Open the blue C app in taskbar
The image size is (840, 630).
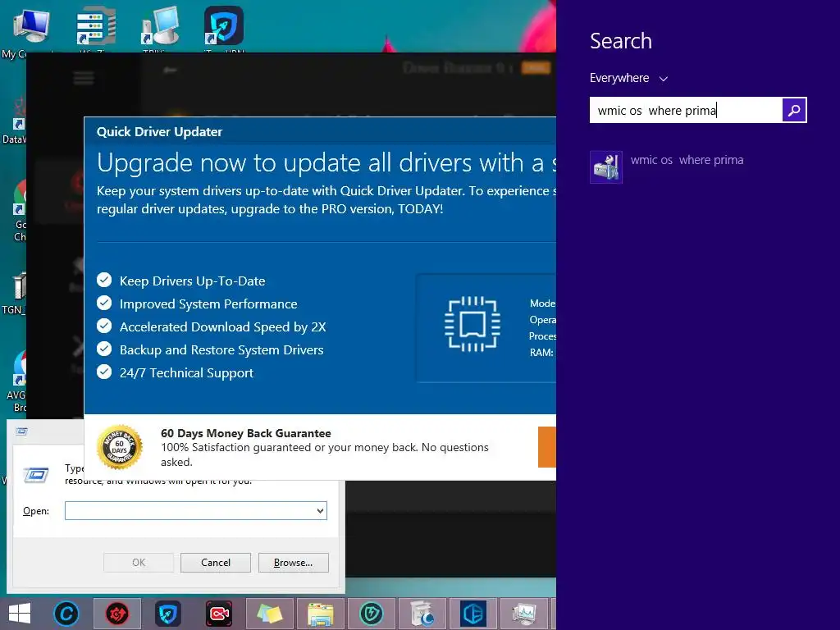tap(66, 614)
